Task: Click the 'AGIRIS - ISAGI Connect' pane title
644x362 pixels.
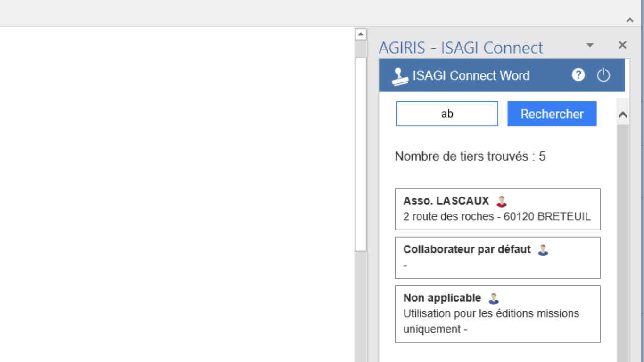Action: click(461, 48)
